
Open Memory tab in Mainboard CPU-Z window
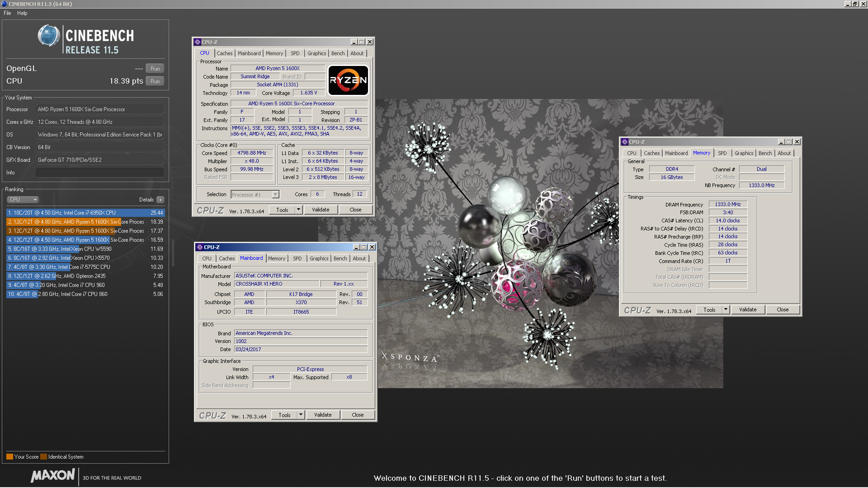tap(277, 258)
